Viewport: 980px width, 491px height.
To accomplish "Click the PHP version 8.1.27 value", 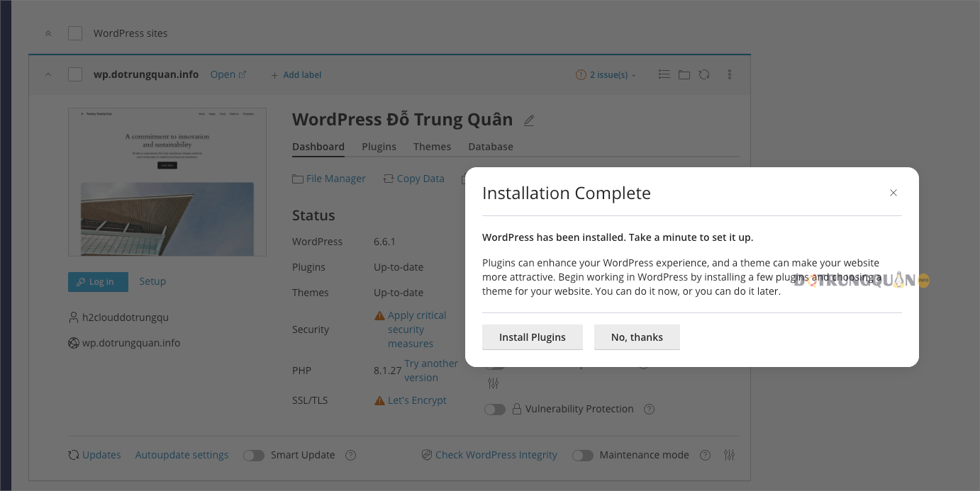I will (x=387, y=371).
